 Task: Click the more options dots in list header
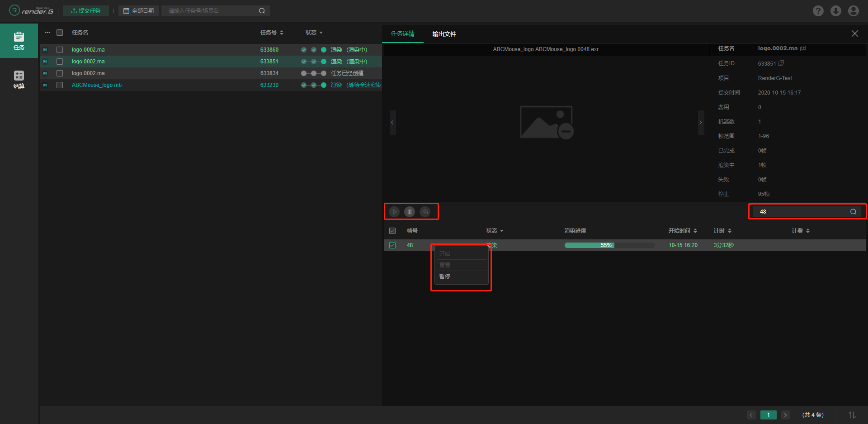[x=47, y=33]
